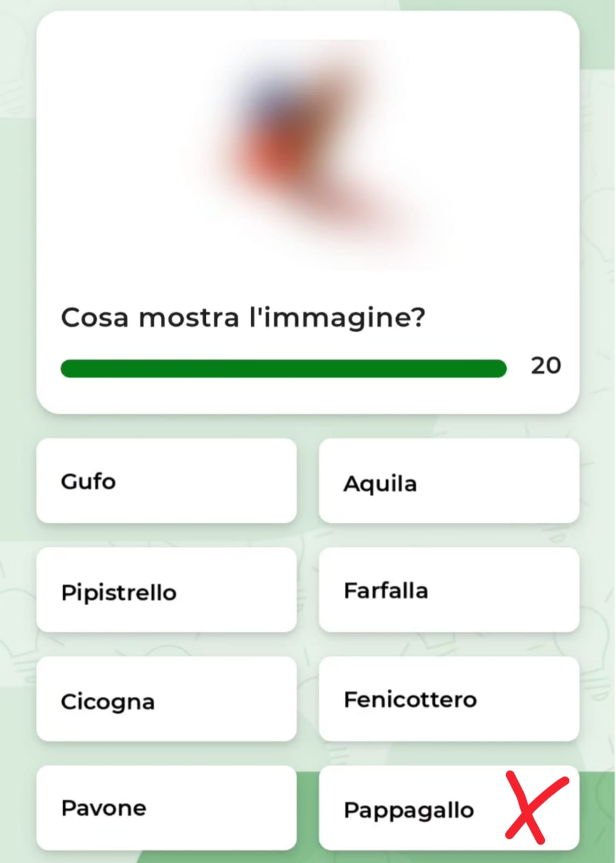This screenshot has width=616, height=863.
Task: Click the green countdown progress bar
Action: click(284, 368)
